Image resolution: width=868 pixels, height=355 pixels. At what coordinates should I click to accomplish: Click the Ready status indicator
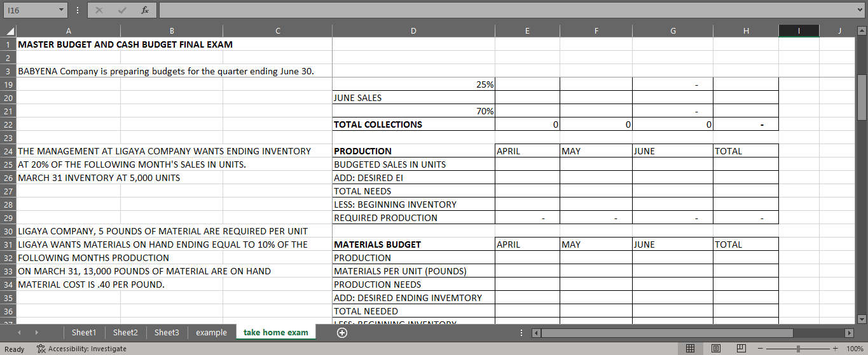click(x=14, y=349)
